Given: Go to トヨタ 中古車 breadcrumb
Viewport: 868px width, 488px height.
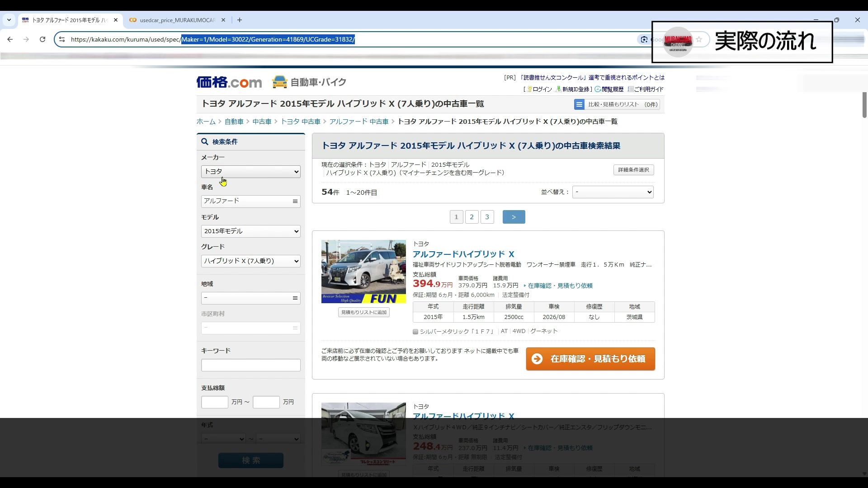Looking at the screenshot, I should [301, 122].
